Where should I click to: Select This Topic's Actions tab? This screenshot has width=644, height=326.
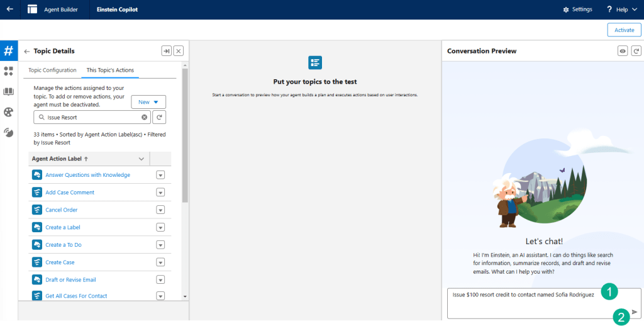tap(110, 70)
